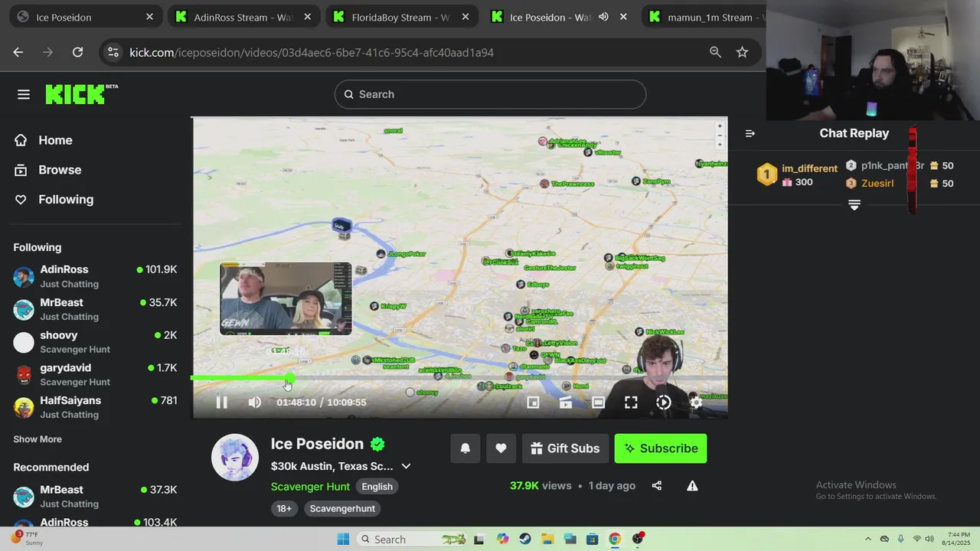
Task: Open Steam from the taskbar
Action: click(x=525, y=539)
